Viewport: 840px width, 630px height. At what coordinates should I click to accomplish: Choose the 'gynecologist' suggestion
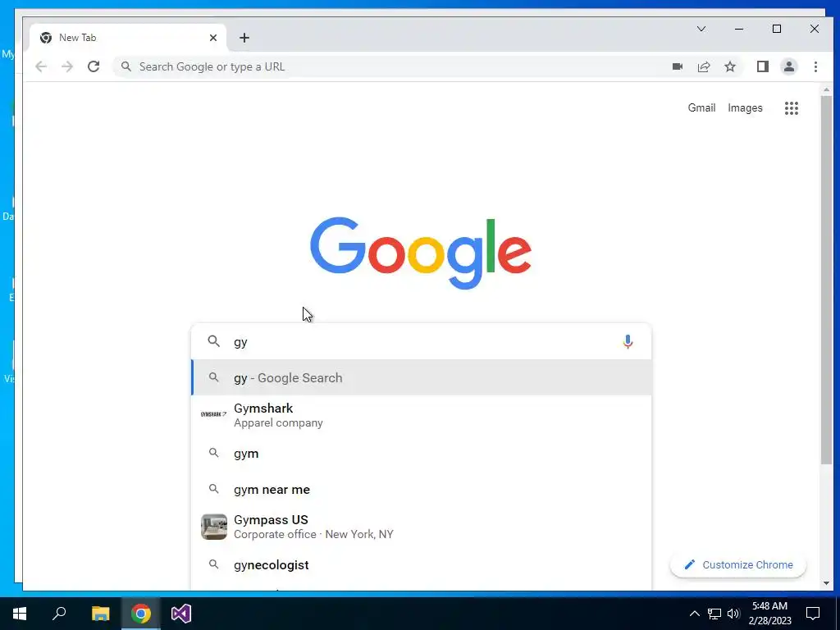click(422, 564)
